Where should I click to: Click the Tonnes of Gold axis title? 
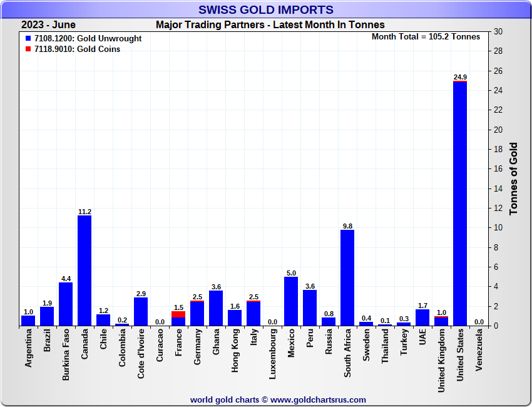coord(514,178)
